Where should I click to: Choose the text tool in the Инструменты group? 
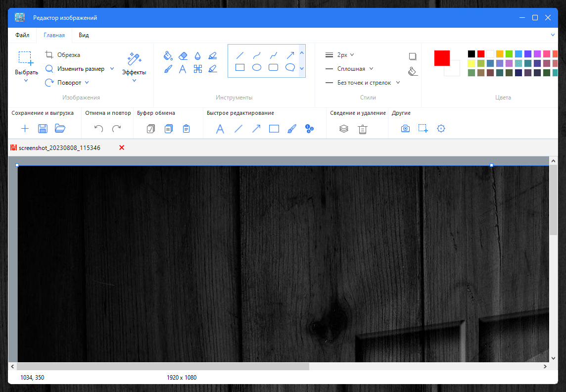(x=183, y=69)
